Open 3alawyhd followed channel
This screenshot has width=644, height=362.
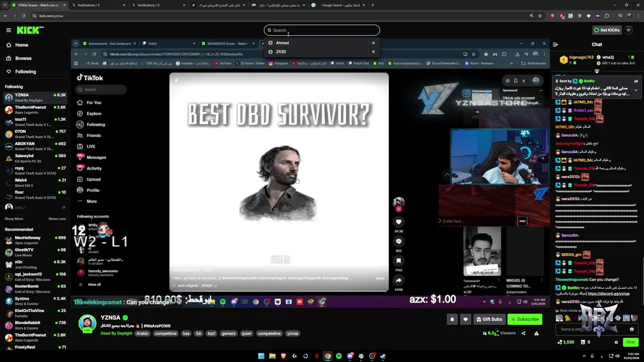[x=35, y=158]
